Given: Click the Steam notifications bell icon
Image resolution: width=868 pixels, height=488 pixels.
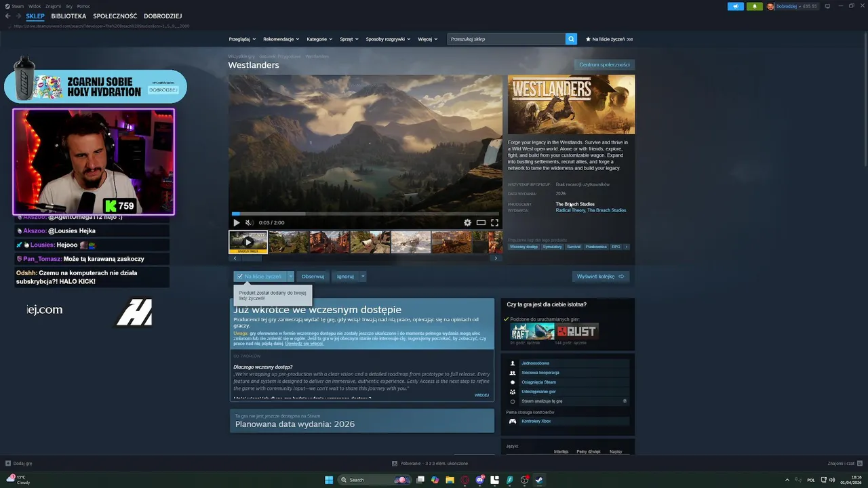Looking at the screenshot, I should 754,6.
